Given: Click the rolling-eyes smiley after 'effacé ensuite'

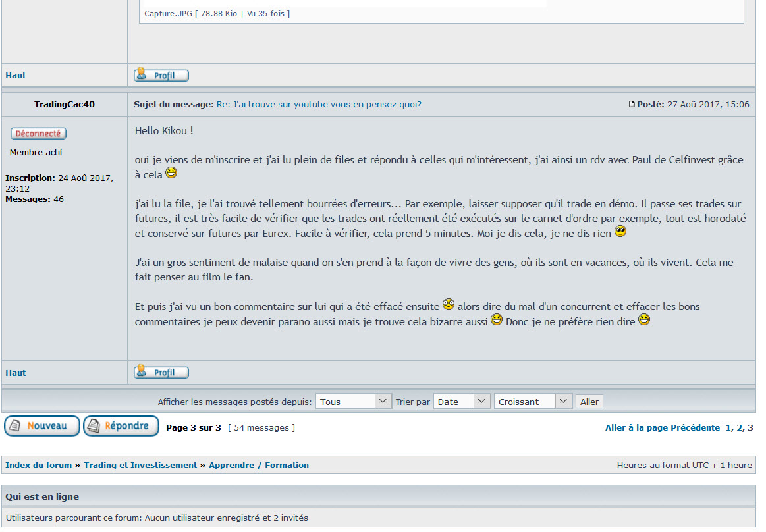Looking at the screenshot, I should click(449, 304).
